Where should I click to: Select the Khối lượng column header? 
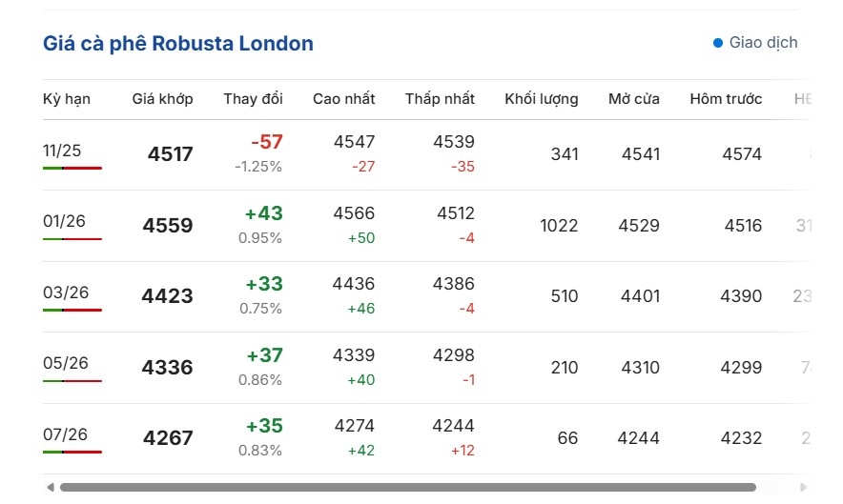pyautogui.click(x=541, y=99)
